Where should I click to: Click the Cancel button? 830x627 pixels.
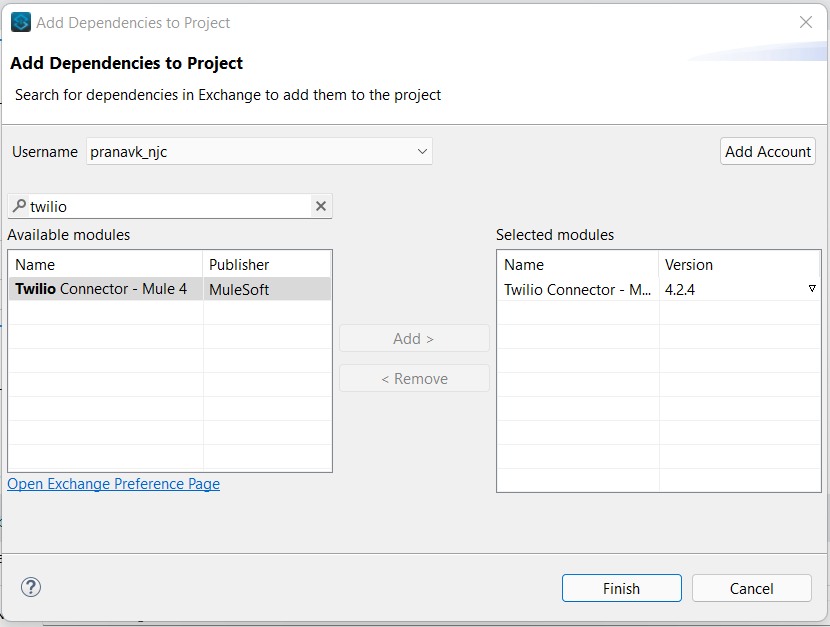pos(751,588)
